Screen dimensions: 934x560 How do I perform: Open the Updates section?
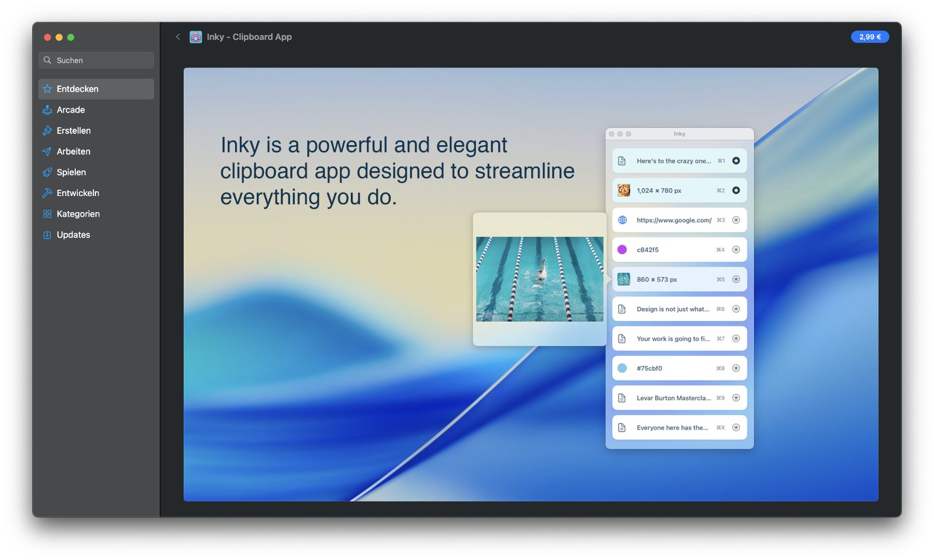[x=73, y=235]
